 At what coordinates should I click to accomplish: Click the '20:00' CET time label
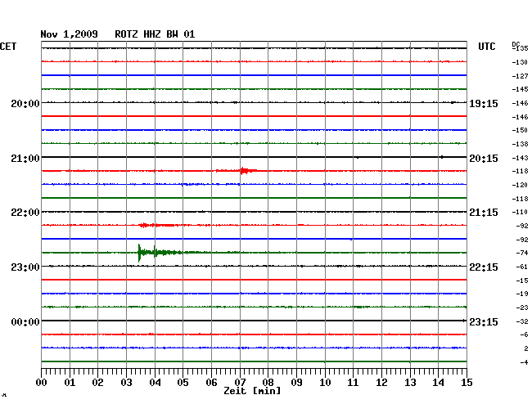pos(25,103)
